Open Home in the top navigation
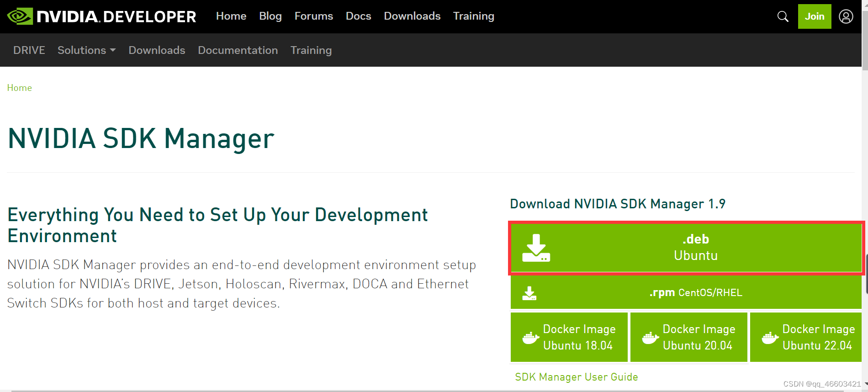The image size is (868, 392). point(231,16)
